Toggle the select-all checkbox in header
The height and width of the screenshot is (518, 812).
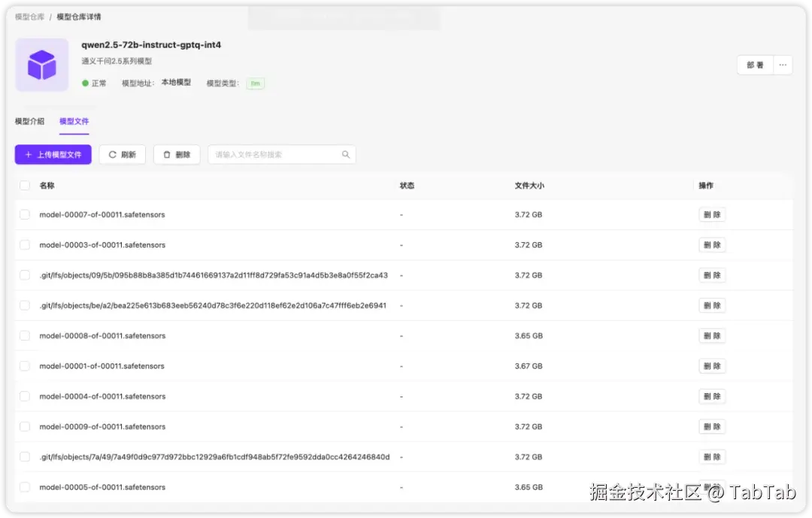point(24,186)
